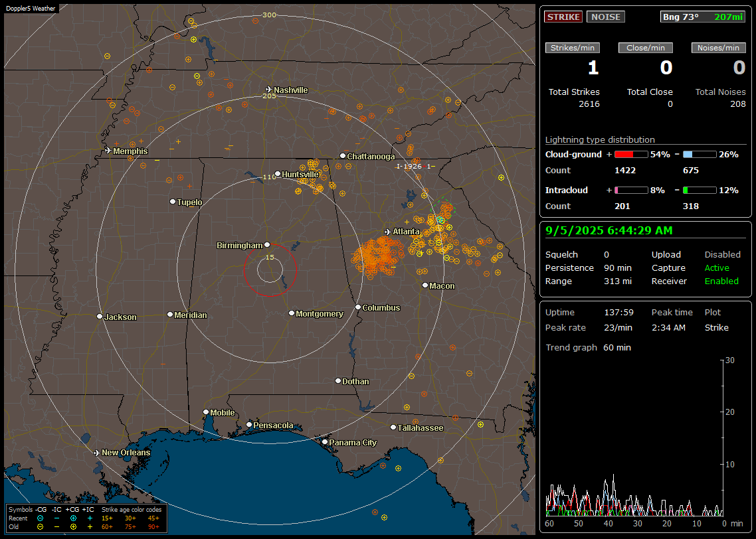Viewport: 756px width, 539px height.
Task: Click the Peak time value 2:34 AM
Action: 668,327
